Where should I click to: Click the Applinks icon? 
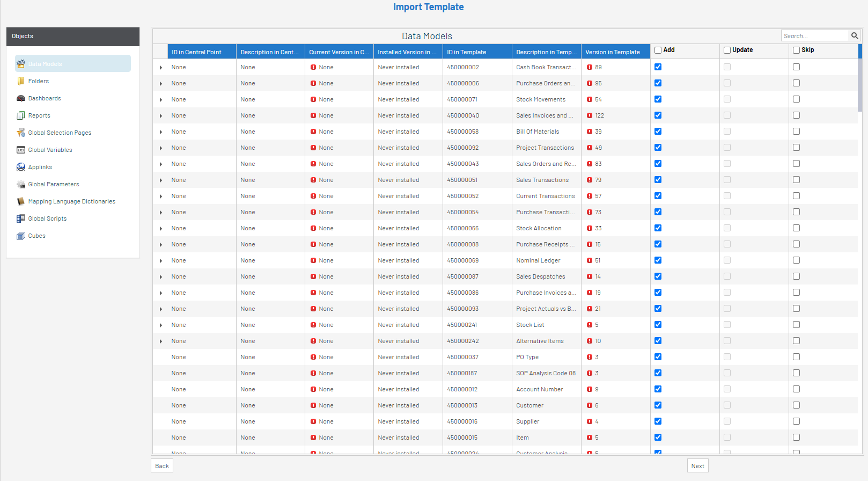click(x=21, y=167)
